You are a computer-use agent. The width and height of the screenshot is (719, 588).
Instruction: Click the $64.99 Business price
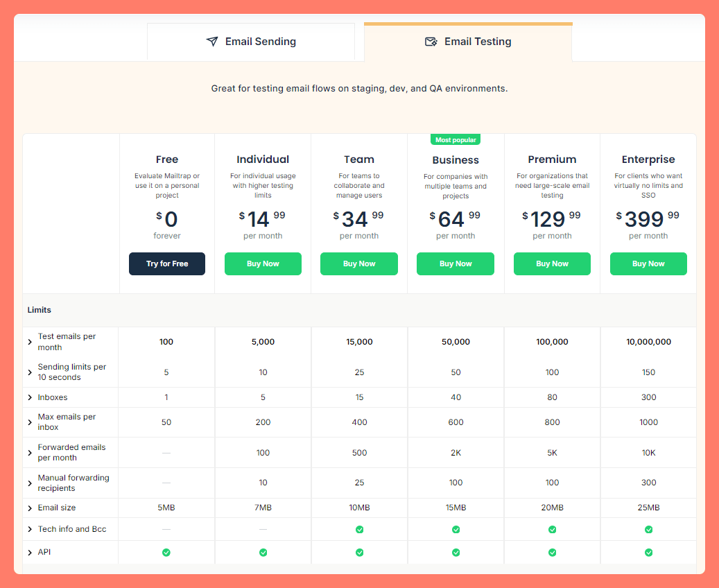[455, 219]
